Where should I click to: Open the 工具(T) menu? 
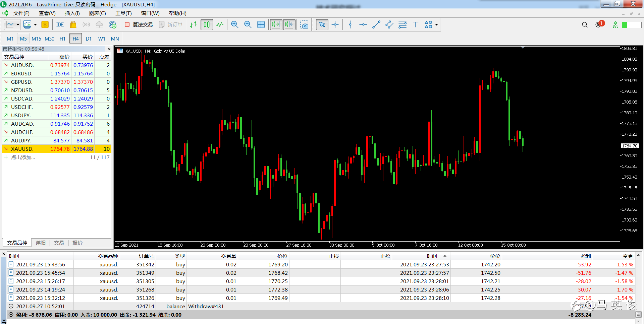(123, 13)
